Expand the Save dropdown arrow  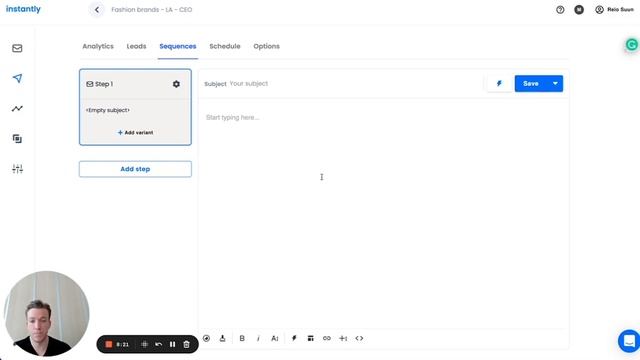coord(555,84)
